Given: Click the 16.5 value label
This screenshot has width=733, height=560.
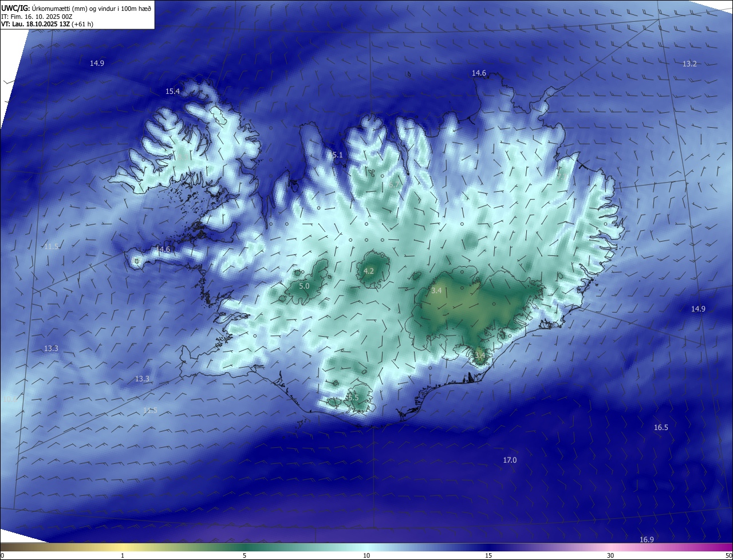Looking at the screenshot, I should [661, 428].
